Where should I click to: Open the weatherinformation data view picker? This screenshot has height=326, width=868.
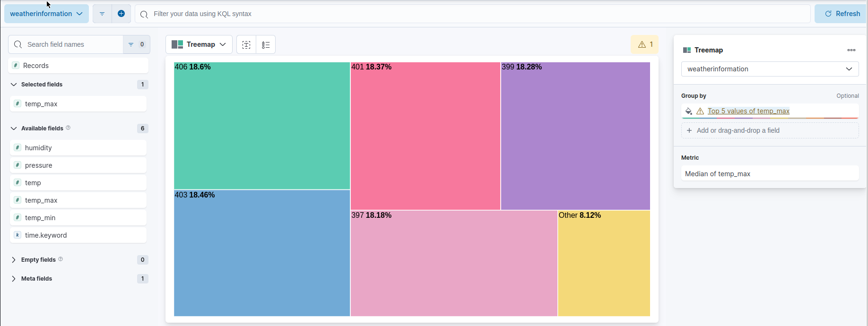[x=46, y=13]
